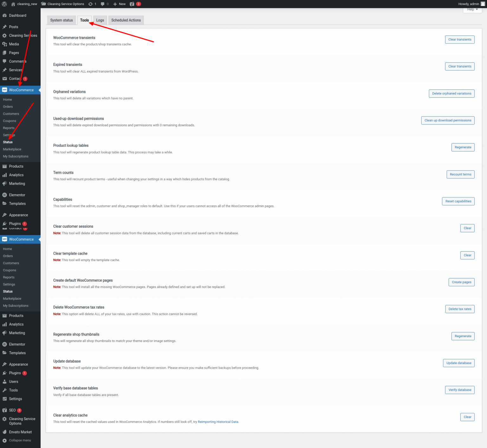Select the Posts pin icon
The image size is (487, 448).
(4, 27)
